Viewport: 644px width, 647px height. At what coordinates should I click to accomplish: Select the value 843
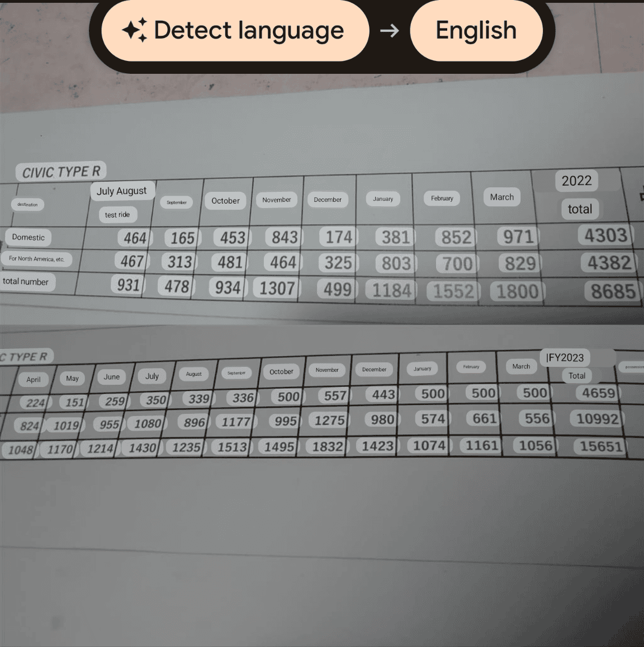click(284, 237)
